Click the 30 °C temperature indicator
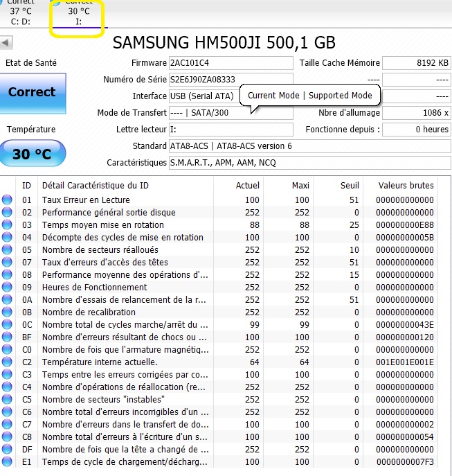 (32, 154)
